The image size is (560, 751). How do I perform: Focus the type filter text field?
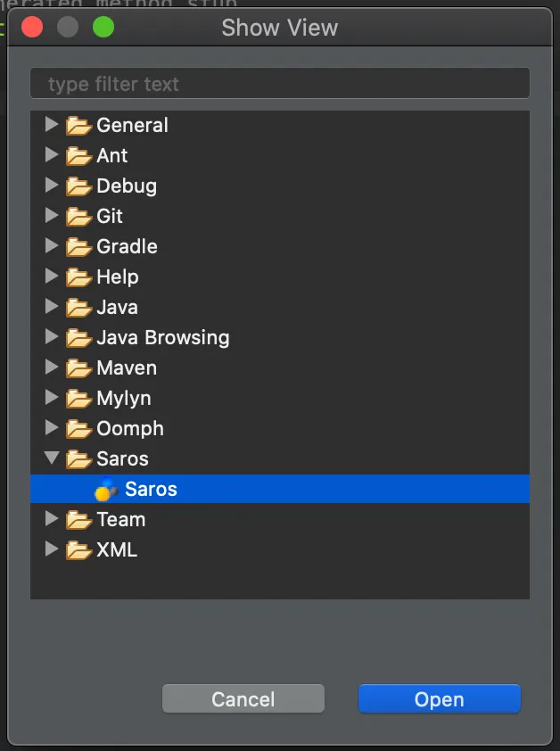pyautogui.click(x=280, y=84)
